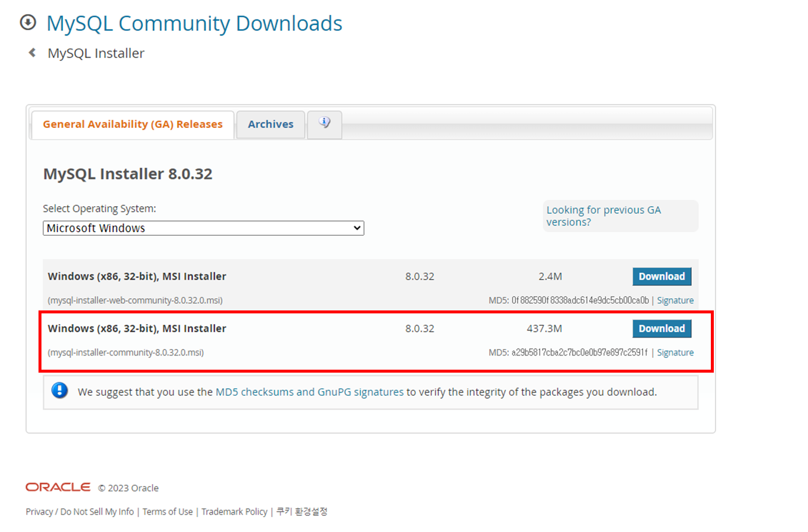Viewport: 808px width, 532px height.
Task: Click the 437.3M file size value
Action: click(544, 329)
